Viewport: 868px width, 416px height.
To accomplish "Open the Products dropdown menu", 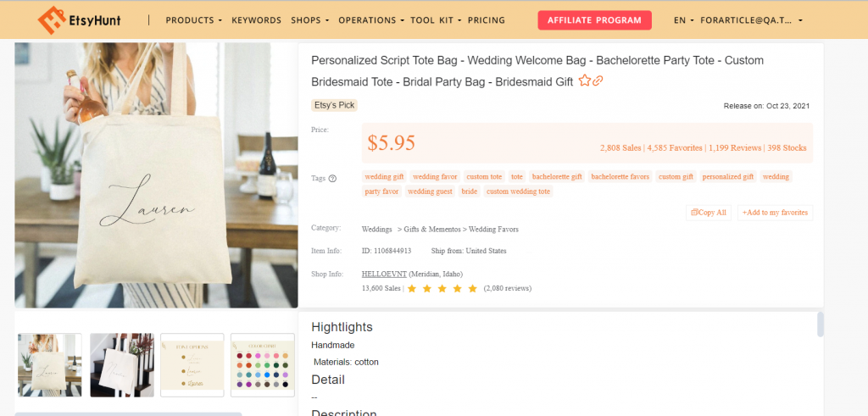I will pyautogui.click(x=194, y=20).
